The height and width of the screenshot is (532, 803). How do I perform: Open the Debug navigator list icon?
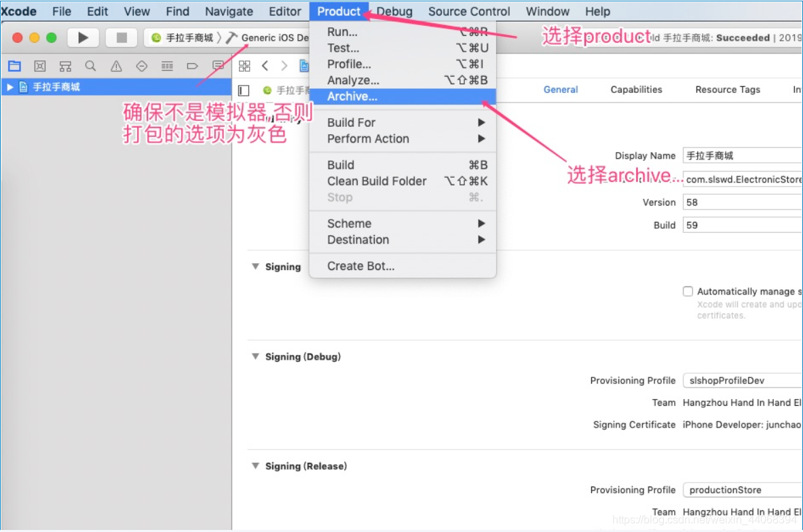pos(167,66)
